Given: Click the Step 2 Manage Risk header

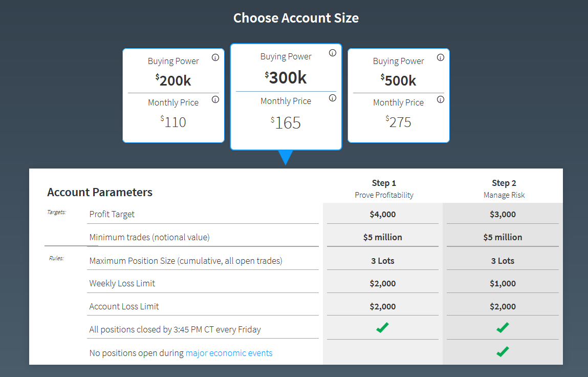Looking at the screenshot, I should click(x=504, y=188).
